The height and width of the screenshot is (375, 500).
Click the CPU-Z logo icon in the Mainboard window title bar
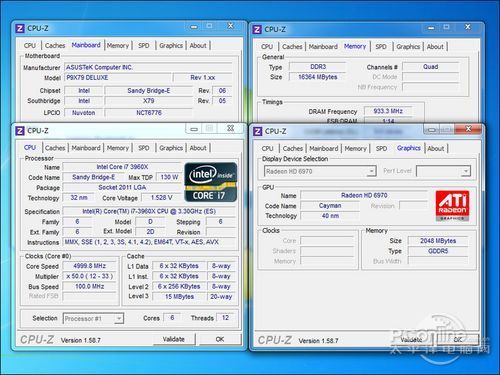20,28
